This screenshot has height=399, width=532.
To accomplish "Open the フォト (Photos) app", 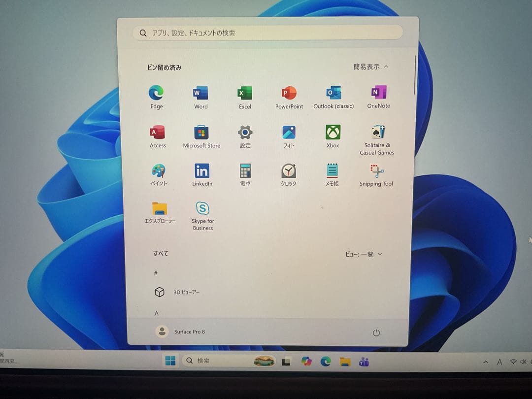I will coord(289,136).
